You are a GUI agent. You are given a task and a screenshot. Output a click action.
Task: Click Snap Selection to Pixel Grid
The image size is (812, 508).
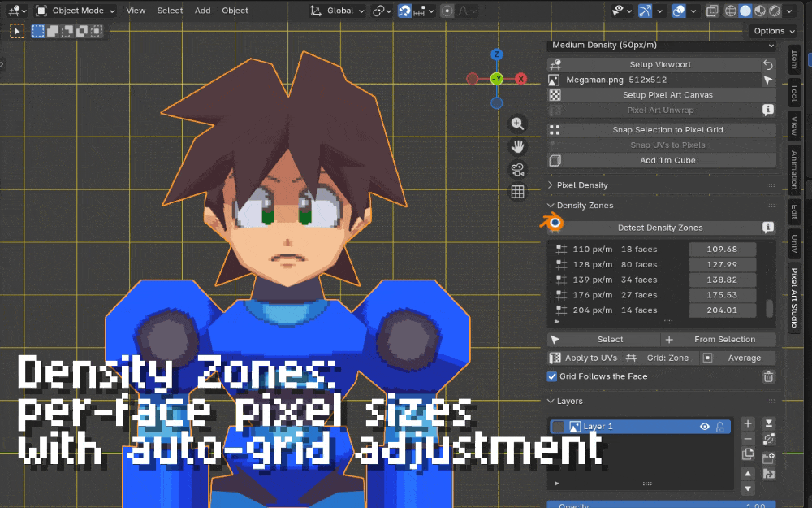point(662,130)
